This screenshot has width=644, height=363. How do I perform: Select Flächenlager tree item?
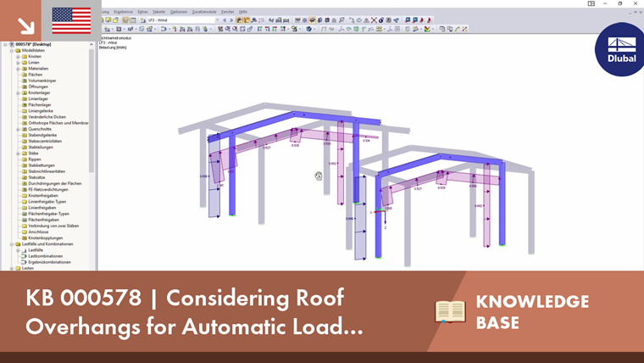(x=40, y=105)
